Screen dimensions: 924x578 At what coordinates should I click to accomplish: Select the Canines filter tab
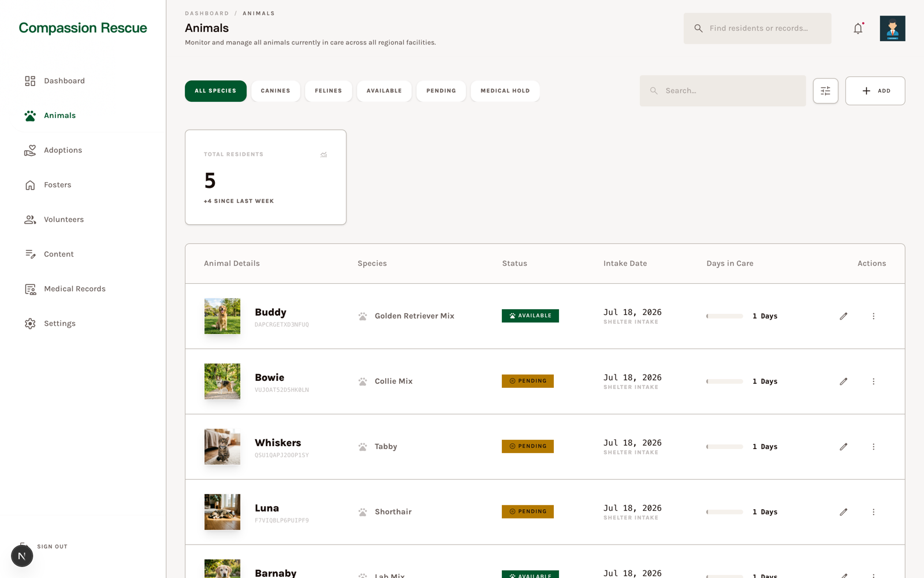pos(275,91)
